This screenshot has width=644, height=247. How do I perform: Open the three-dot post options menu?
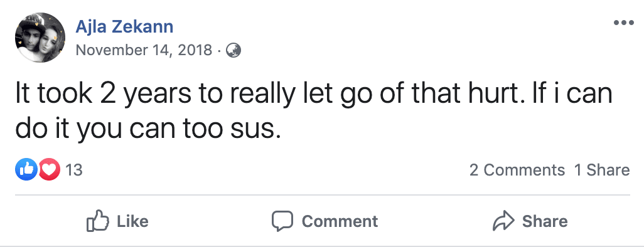coord(623,23)
